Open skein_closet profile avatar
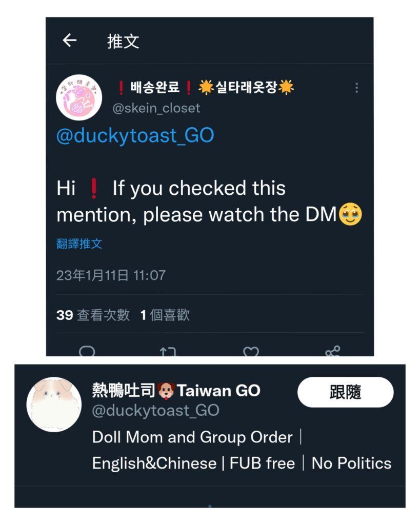This screenshot has width=420, height=525. (x=79, y=97)
